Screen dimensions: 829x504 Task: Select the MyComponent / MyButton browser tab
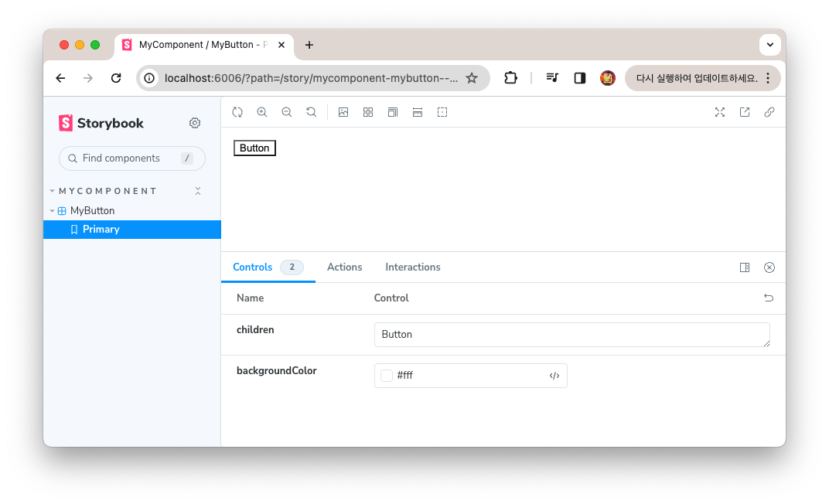(203, 45)
